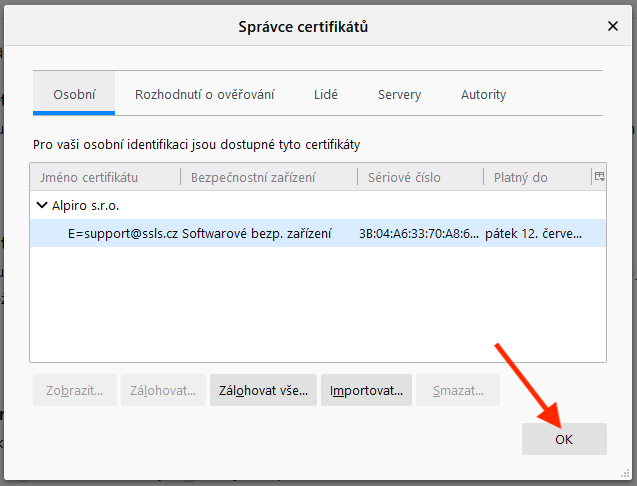637x486 pixels.
Task: Sort by the Sériové číslo column
Action: coord(420,177)
